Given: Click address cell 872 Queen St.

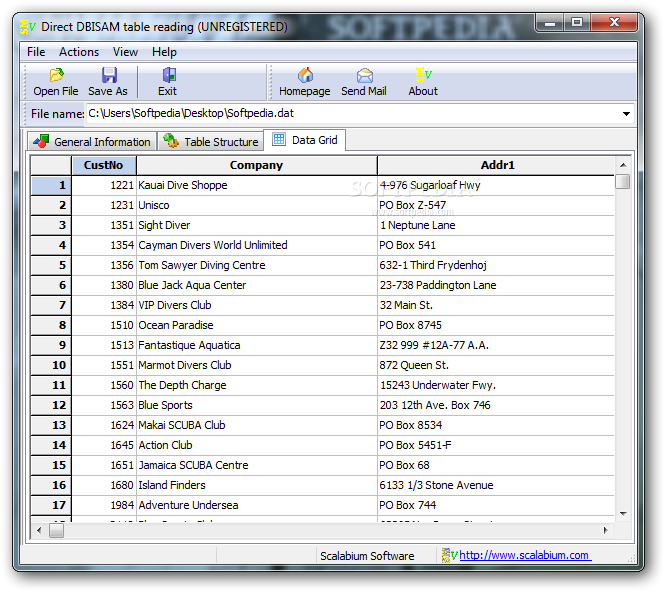Looking at the screenshot, I should pos(496,365).
